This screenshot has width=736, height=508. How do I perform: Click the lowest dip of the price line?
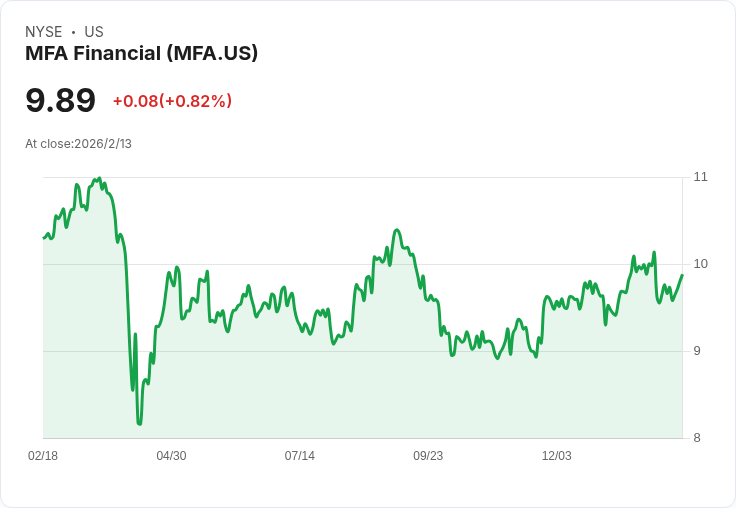pyautogui.click(x=139, y=424)
